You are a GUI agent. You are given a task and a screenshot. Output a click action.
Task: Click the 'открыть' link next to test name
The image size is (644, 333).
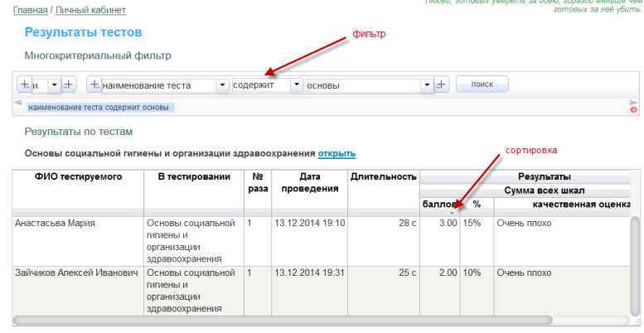pos(337,153)
